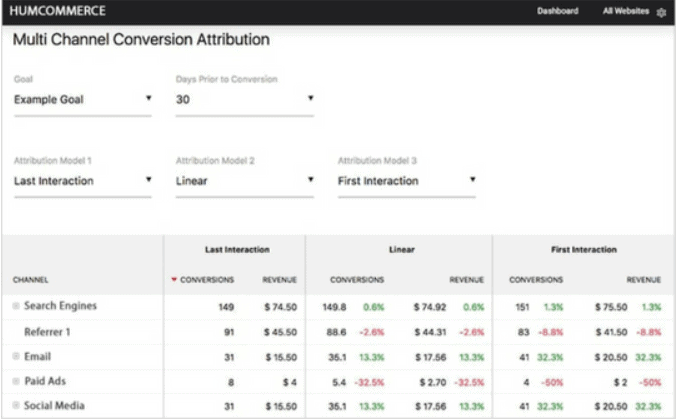Expand the Email channel row
This screenshot has width=676, height=420.
click(x=16, y=356)
